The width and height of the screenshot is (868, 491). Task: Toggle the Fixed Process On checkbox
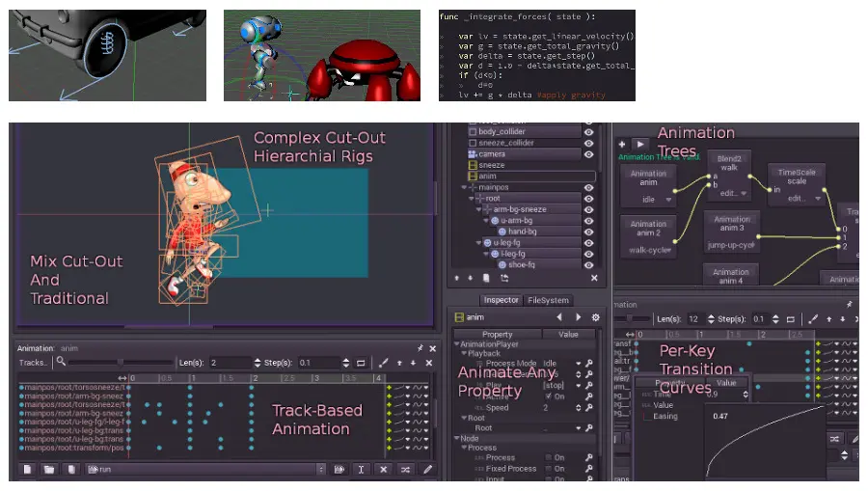pyautogui.click(x=548, y=469)
